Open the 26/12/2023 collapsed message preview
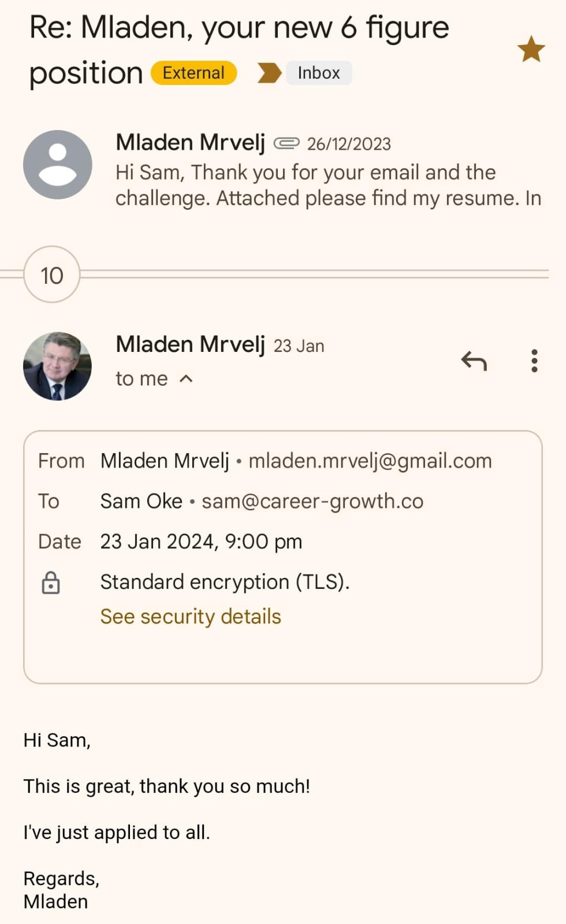Viewport: 566px width, 924px height. coord(328,185)
